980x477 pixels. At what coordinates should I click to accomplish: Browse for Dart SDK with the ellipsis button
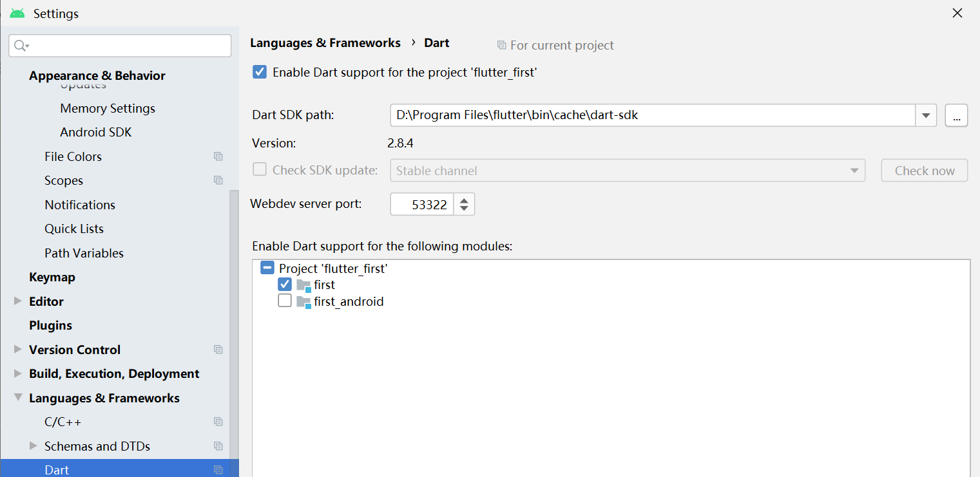[x=956, y=116]
